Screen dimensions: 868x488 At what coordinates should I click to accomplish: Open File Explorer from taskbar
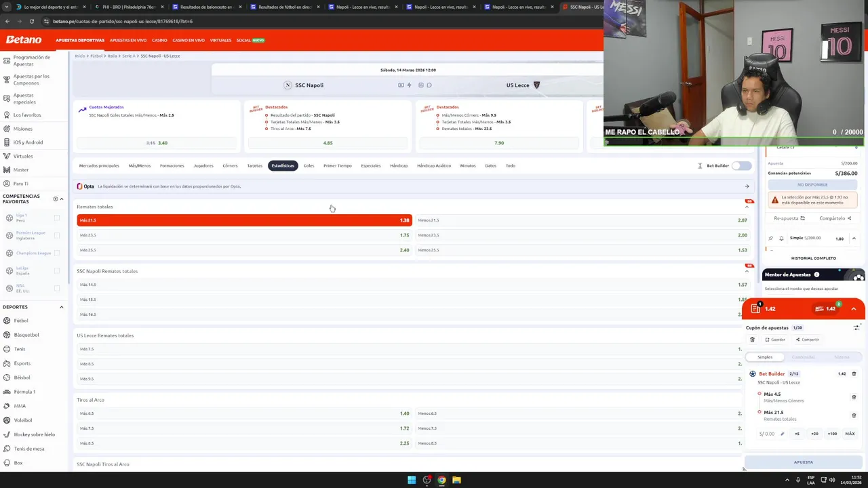(456, 480)
